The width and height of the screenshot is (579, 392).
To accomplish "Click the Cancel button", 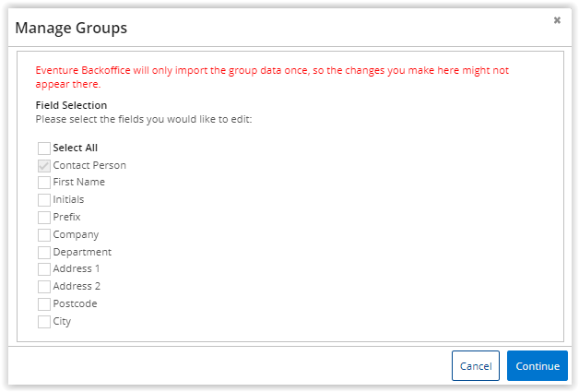I will tap(475, 366).
